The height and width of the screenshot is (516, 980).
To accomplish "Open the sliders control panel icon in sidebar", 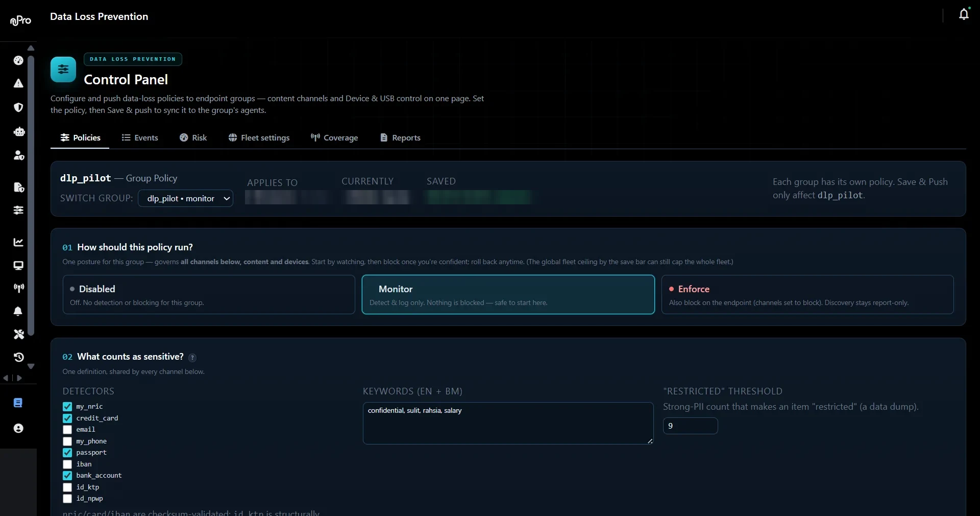I will (x=18, y=210).
